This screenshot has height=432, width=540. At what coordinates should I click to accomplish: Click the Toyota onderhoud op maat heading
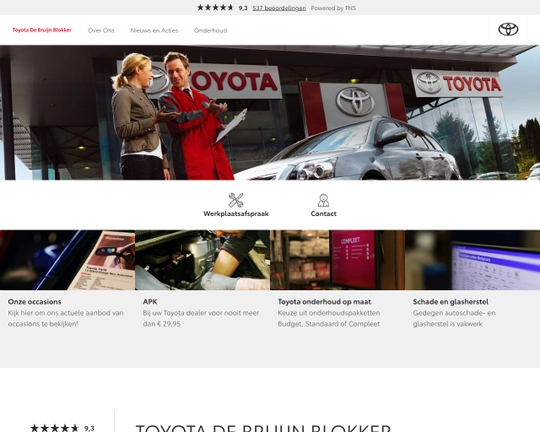click(324, 302)
